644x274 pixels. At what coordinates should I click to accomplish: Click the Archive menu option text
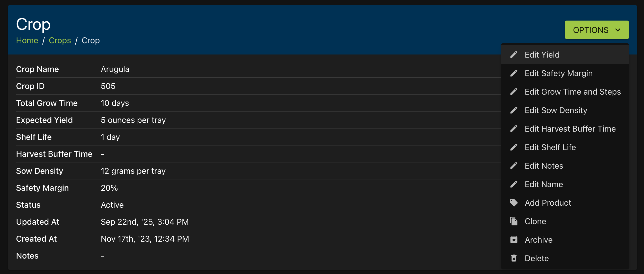click(539, 240)
